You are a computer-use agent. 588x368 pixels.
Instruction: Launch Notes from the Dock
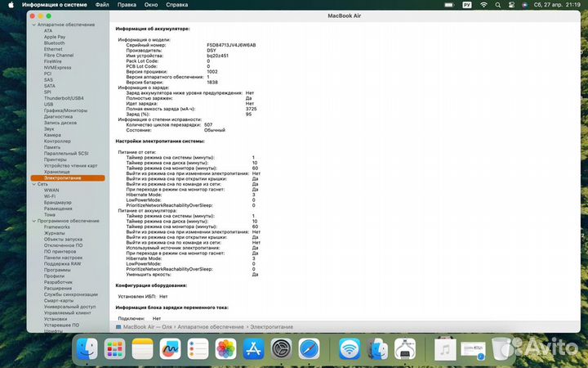coord(142,349)
